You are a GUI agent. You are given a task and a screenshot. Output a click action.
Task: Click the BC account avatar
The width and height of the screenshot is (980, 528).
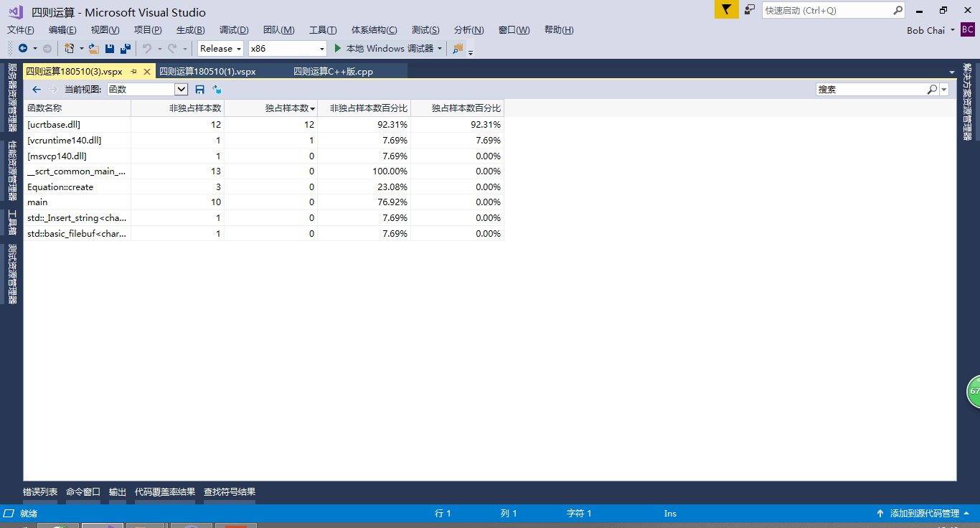[968, 30]
